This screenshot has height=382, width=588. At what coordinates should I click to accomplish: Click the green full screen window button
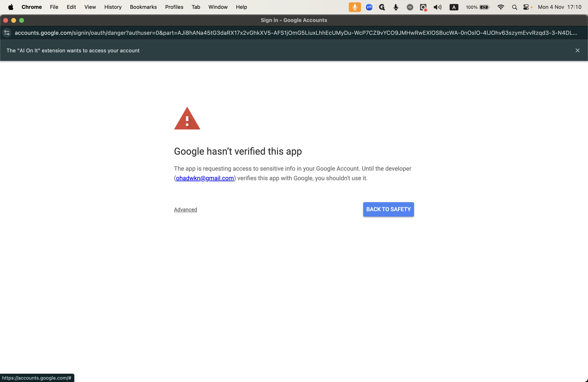point(21,20)
